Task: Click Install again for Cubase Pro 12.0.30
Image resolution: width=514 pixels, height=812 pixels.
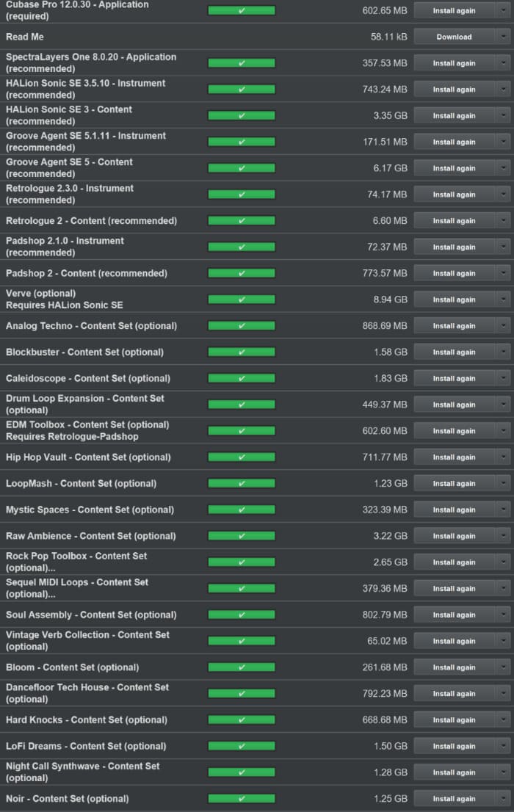Action: 455,10
